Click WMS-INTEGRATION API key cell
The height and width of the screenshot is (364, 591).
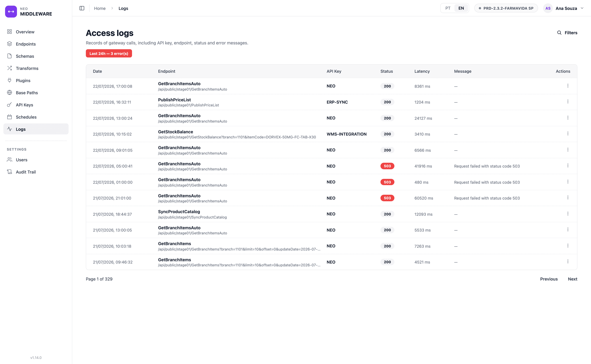346,134
